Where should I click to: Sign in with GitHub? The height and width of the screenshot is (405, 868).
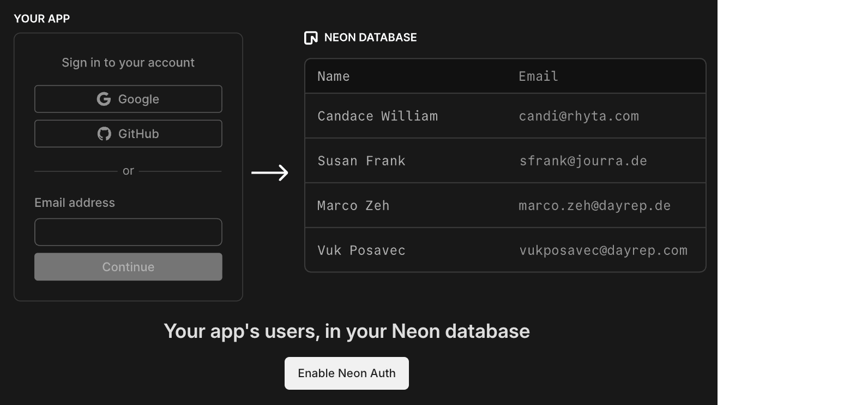click(x=128, y=133)
